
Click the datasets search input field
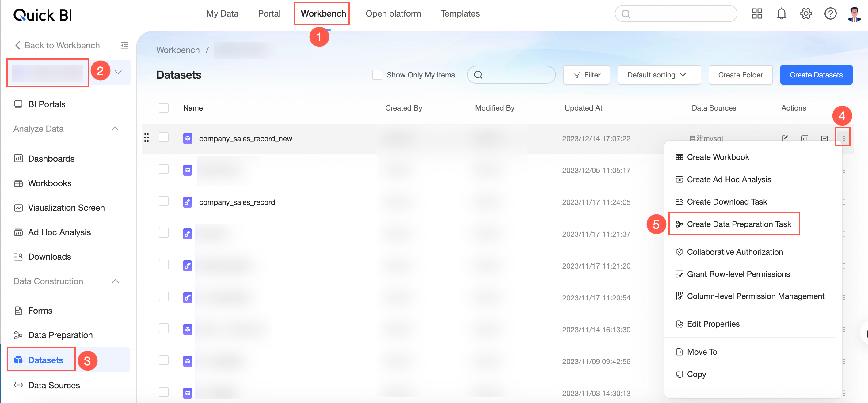pyautogui.click(x=516, y=75)
